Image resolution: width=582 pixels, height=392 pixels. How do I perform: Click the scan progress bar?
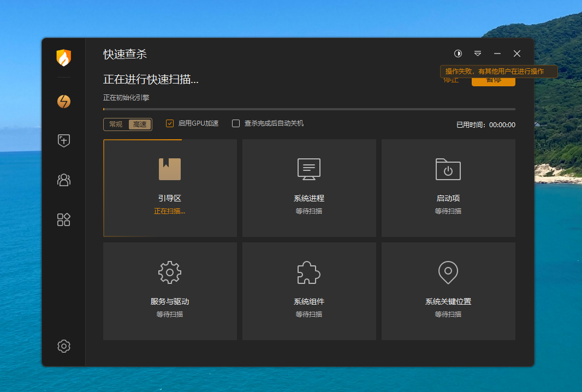tap(309, 109)
